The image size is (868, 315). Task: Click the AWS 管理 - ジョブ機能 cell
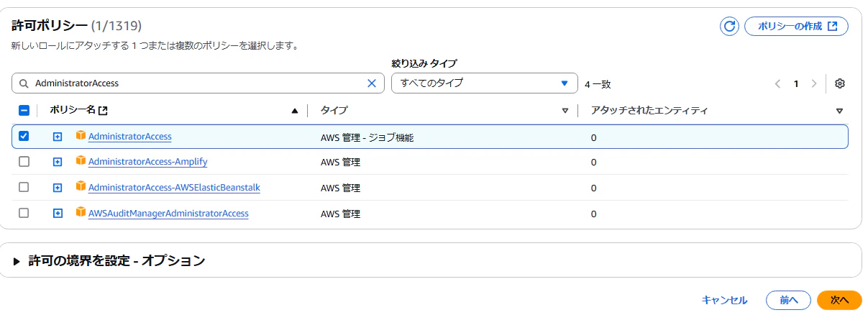click(x=367, y=137)
